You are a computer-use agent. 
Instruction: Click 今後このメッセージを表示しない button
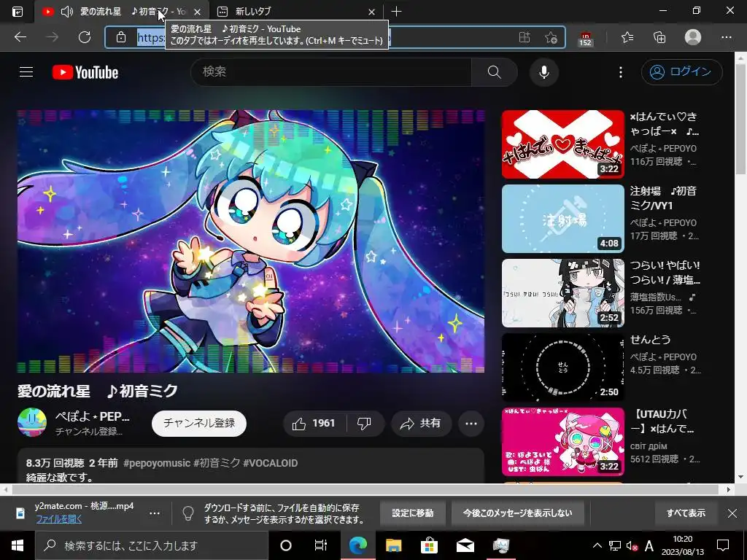coord(517,513)
